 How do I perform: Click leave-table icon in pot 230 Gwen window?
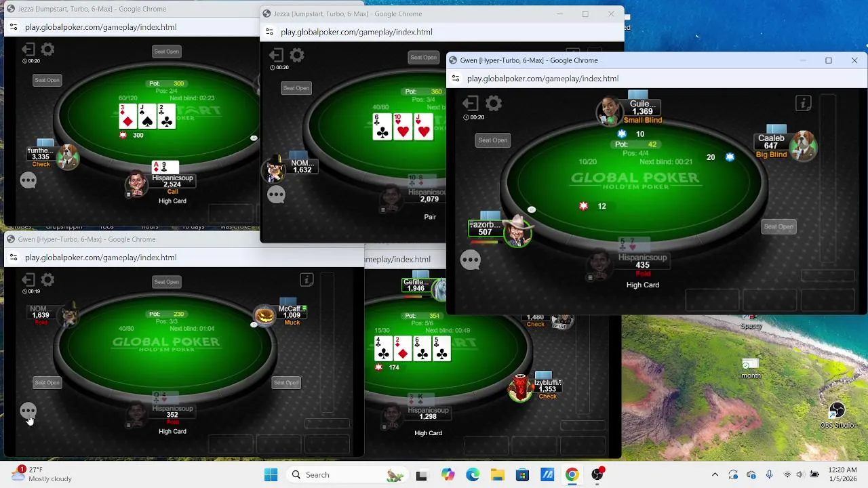coord(28,280)
